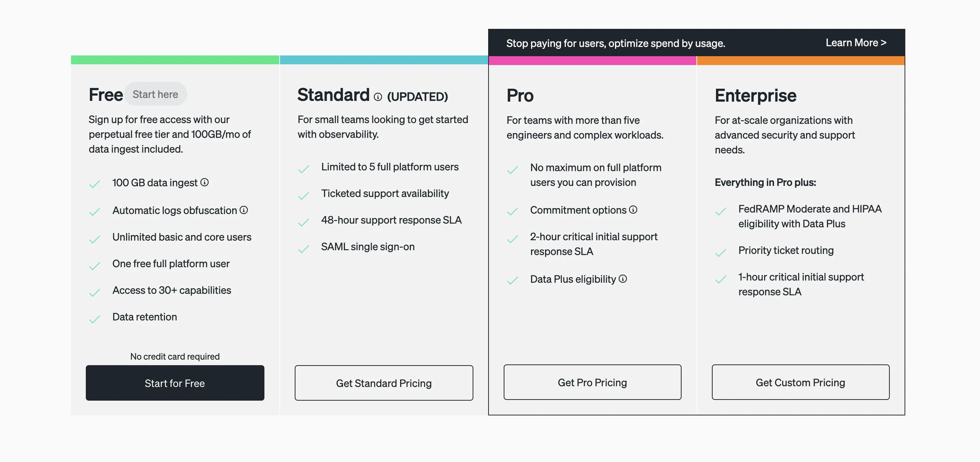Click Get Standard Pricing

pyautogui.click(x=383, y=383)
